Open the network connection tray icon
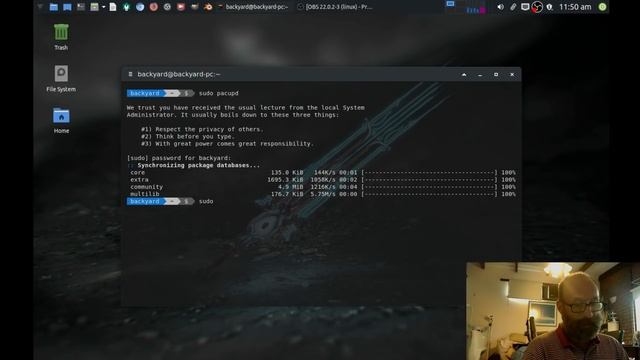The width and height of the screenshot is (640, 360). coord(525,7)
